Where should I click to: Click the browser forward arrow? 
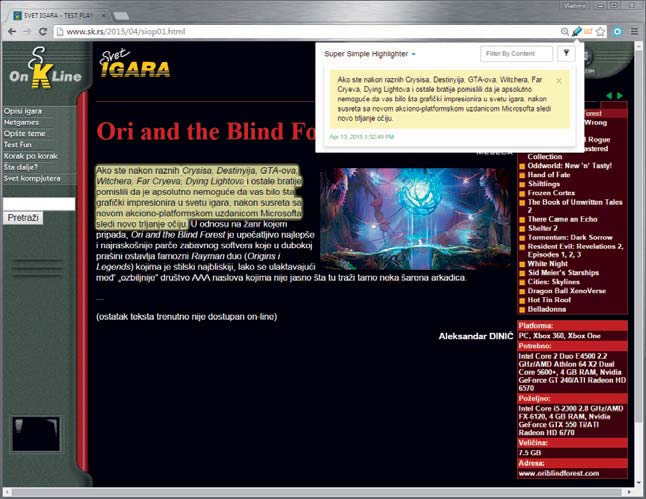pos(27,31)
